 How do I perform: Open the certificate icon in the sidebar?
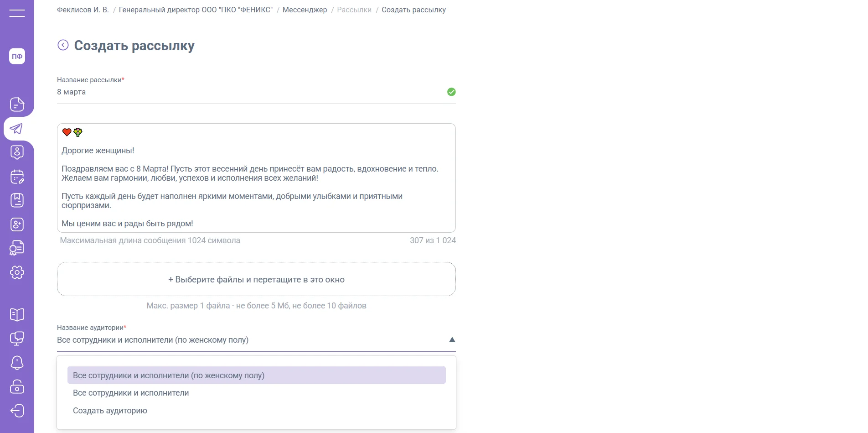(x=17, y=248)
